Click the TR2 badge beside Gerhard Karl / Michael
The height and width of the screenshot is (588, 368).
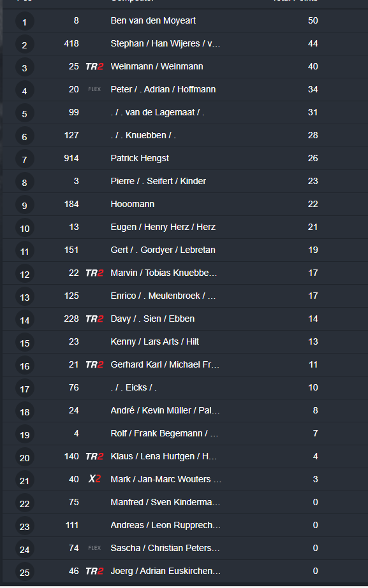coord(94,364)
